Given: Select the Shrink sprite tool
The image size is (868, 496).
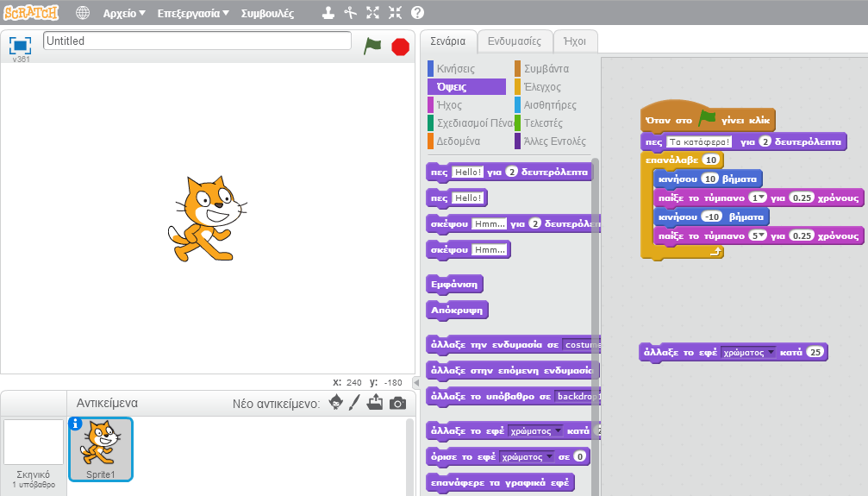Looking at the screenshot, I should 395,12.
